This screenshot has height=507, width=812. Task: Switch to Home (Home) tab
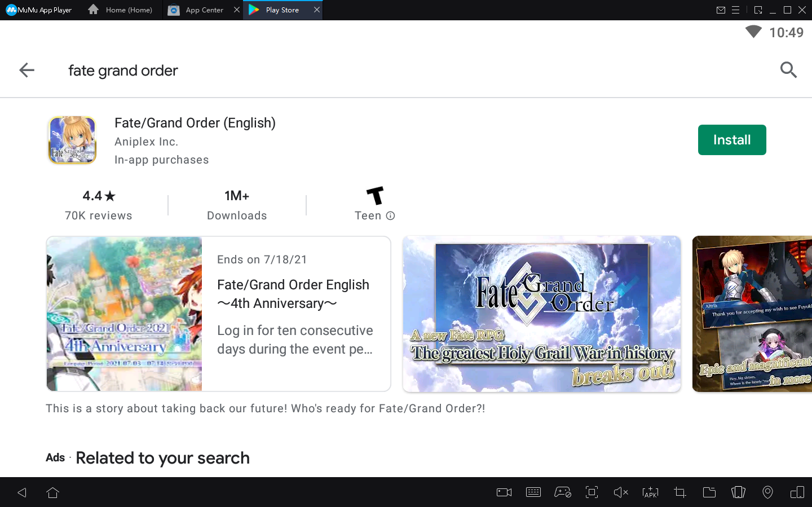[121, 10]
